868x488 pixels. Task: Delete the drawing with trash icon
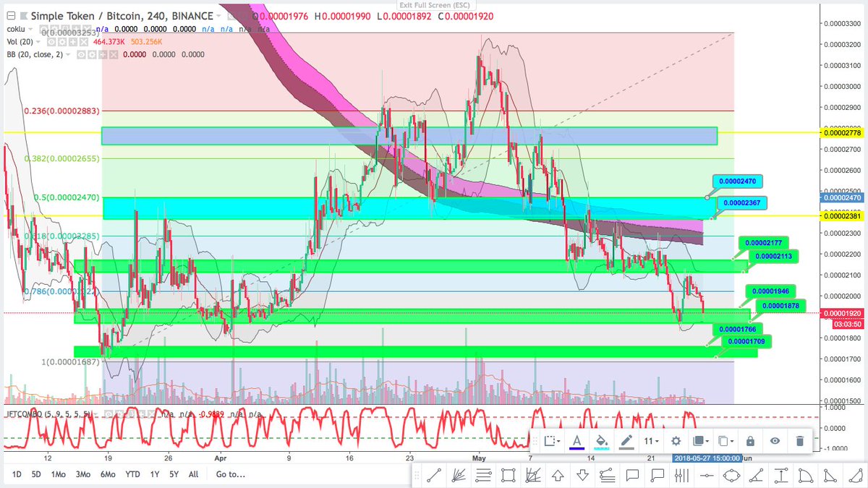[x=800, y=441]
